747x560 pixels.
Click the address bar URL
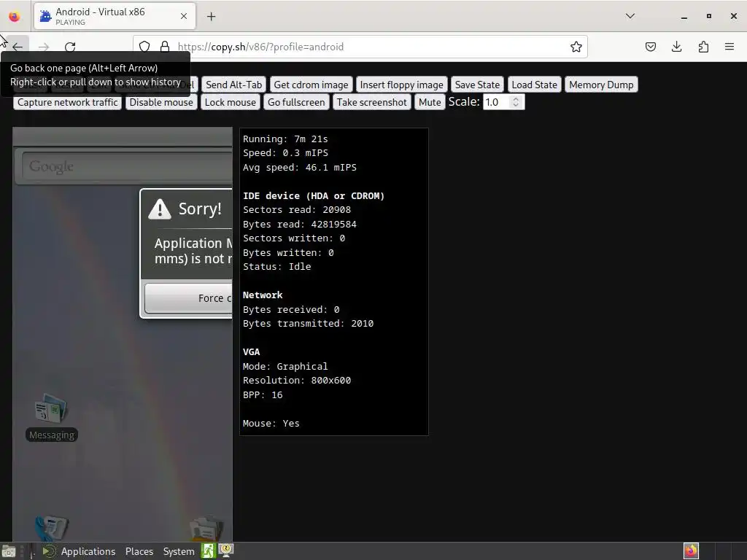(260, 47)
